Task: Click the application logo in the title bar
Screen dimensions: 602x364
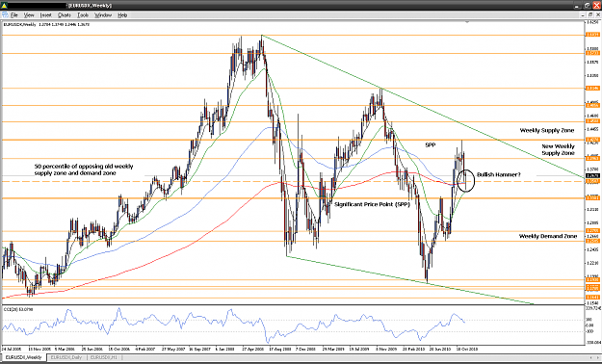Action: click(5, 6)
